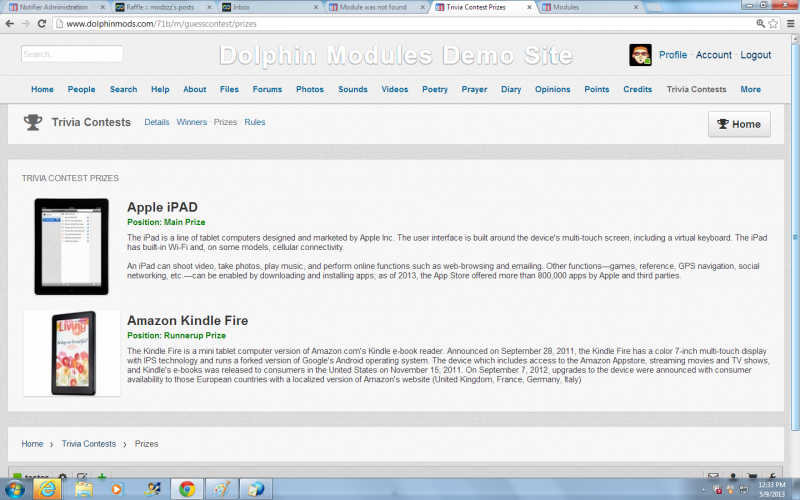Click the site Search input box
The height and width of the screenshot is (500, 800).
click(72, 54)
